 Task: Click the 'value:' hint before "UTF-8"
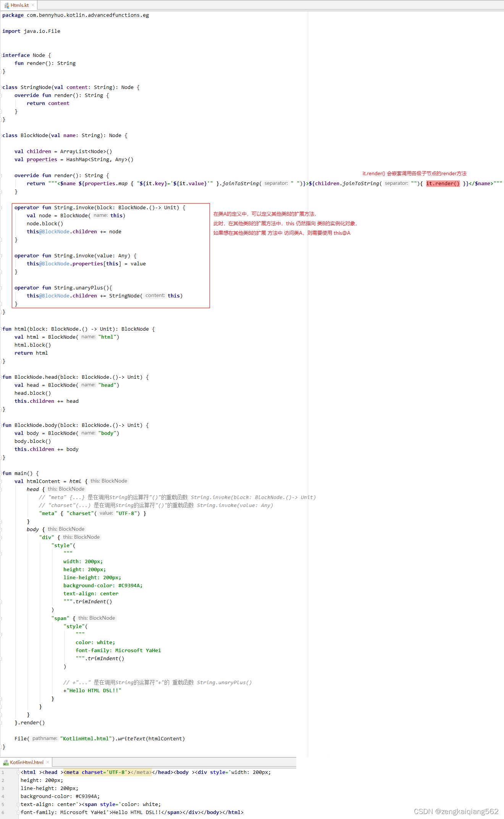[x=106, y=513]
